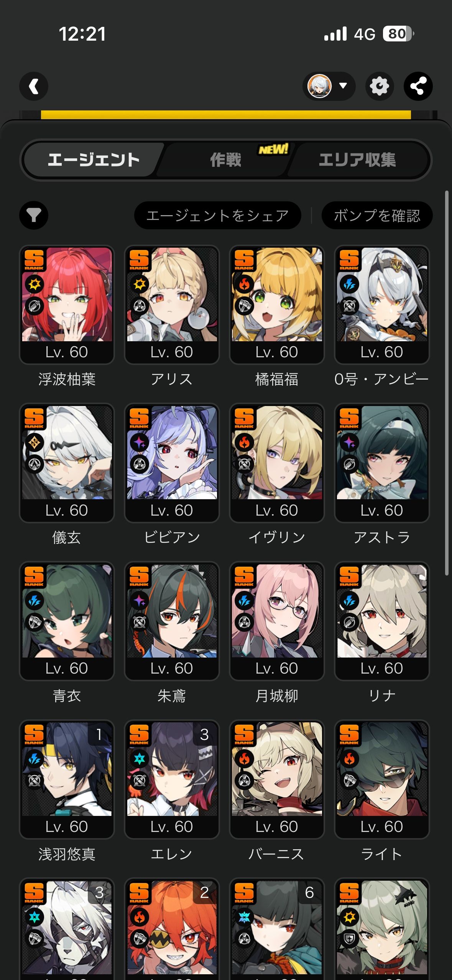Image resolution: width=452 pixels, height=980 pixels.
Task: Switch to the エリア収集 tab
Action: 357,160
